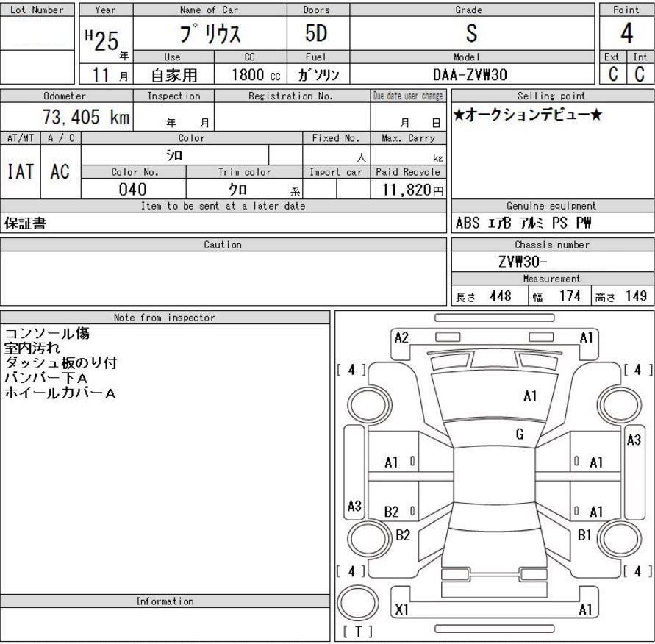Select the Paid Recycle header
The height and width of the screenshot is (644, 655).
point(408,171)
